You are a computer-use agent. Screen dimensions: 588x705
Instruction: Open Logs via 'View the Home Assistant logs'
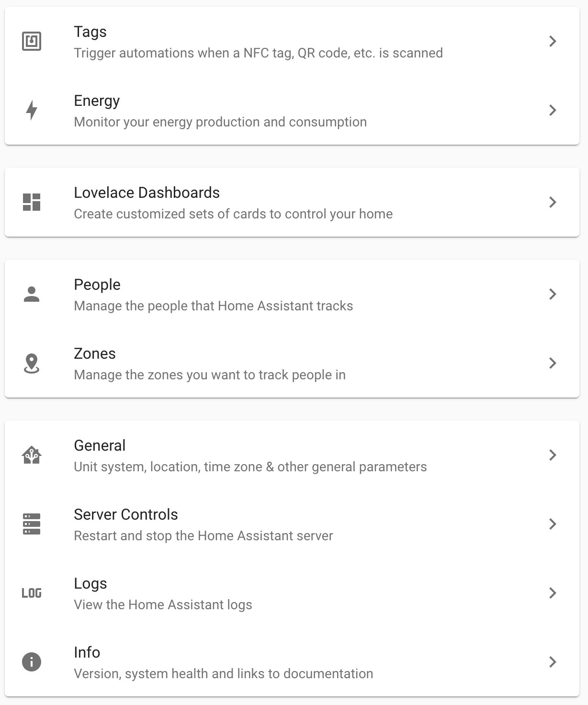[x=163, y=604]
